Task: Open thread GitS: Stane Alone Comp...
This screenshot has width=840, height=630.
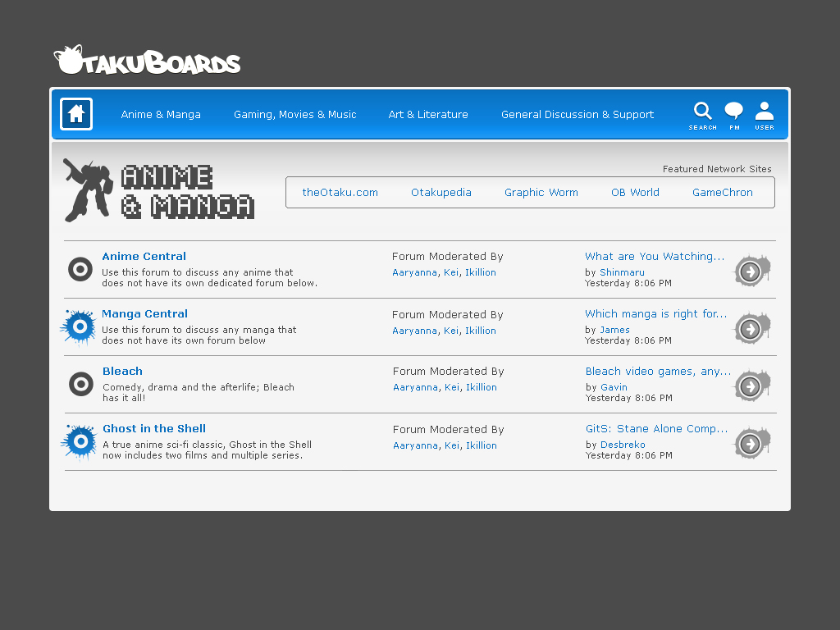Action: tap(657, 428)
